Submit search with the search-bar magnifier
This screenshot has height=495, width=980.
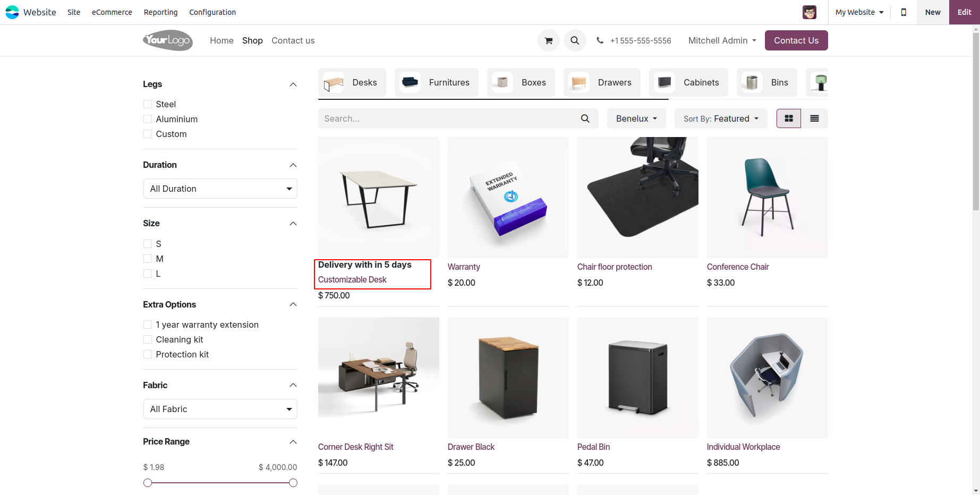(585, 118)
